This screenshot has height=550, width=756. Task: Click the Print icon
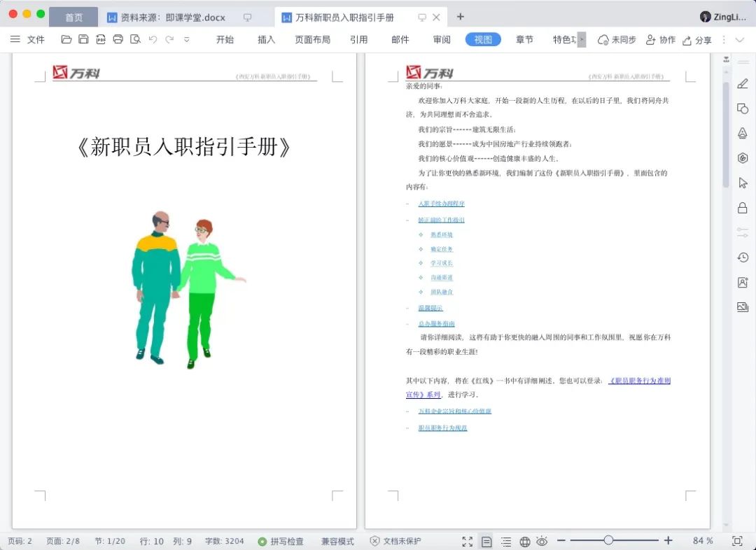click(118, 39)
